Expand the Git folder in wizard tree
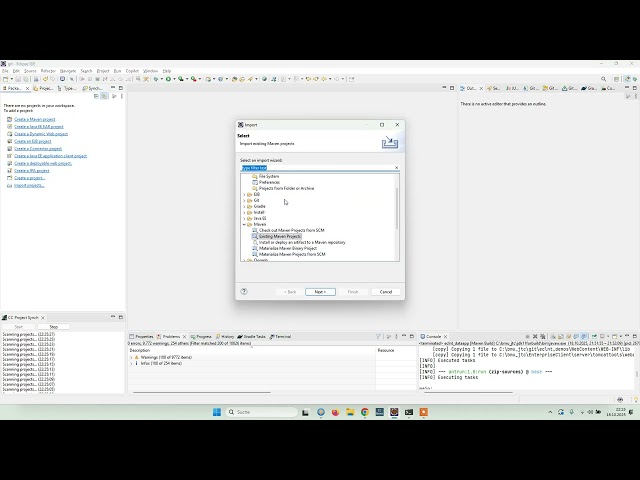This screenshot has width=640, height=480. [x=244, y=200]
